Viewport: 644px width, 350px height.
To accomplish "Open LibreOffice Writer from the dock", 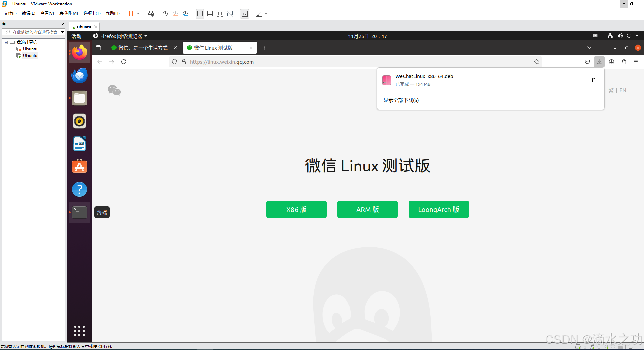I will pyautogui.click(x=79, y=144).
